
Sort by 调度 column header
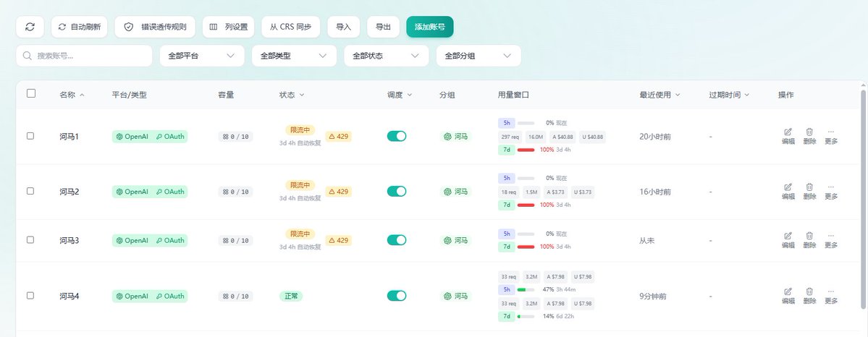click(400, 95)
